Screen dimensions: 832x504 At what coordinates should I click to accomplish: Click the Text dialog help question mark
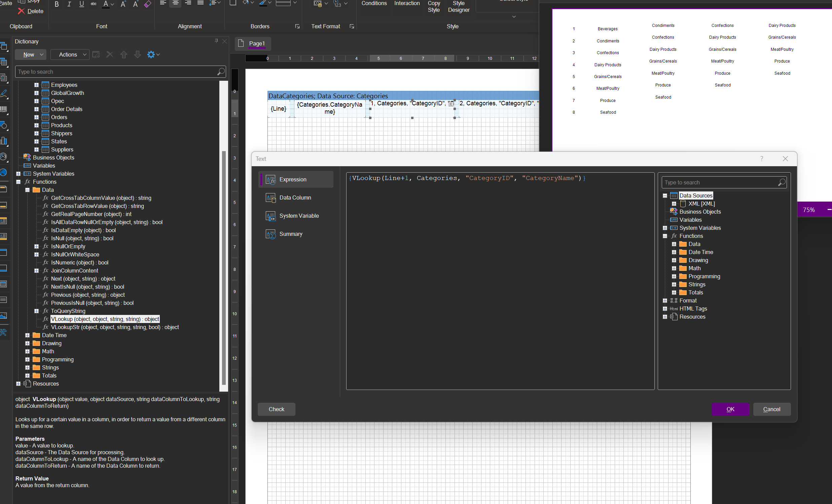761,158
